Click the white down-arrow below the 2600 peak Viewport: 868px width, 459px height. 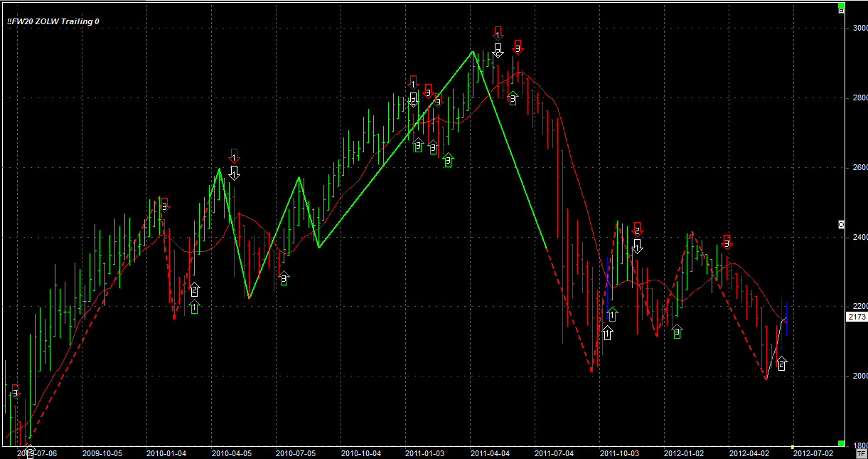pos(234,172)
